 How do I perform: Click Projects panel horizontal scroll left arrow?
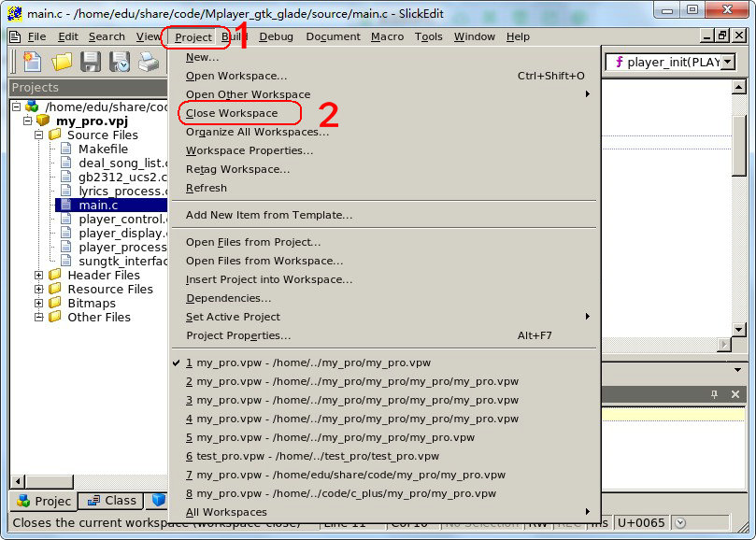(18, 481)
